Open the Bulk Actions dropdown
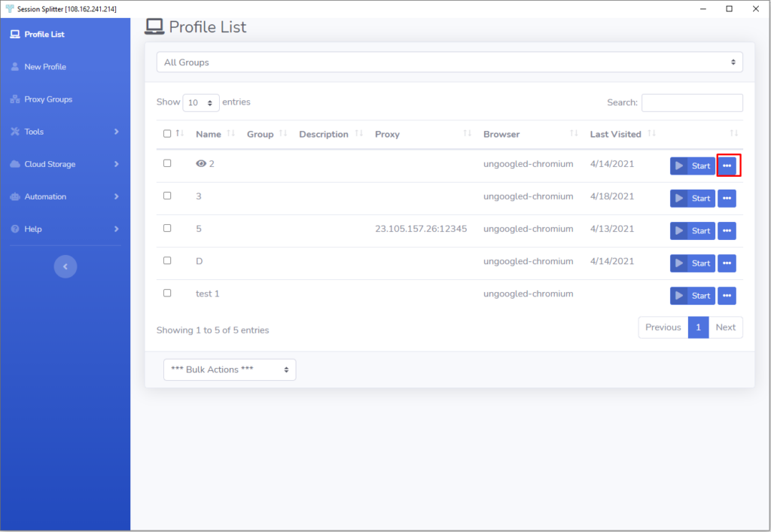771x532 pixels. coord(230,370)
